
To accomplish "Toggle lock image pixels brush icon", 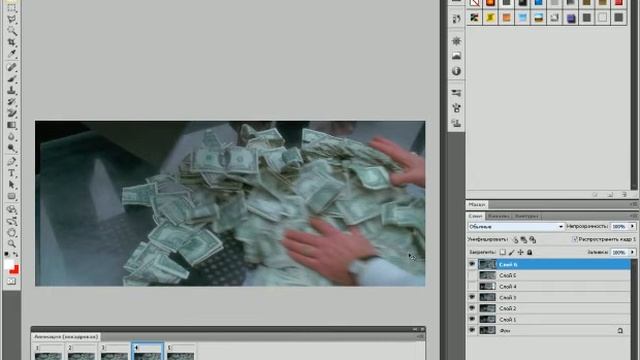I will pyautogui.click(x=511, y=252).
